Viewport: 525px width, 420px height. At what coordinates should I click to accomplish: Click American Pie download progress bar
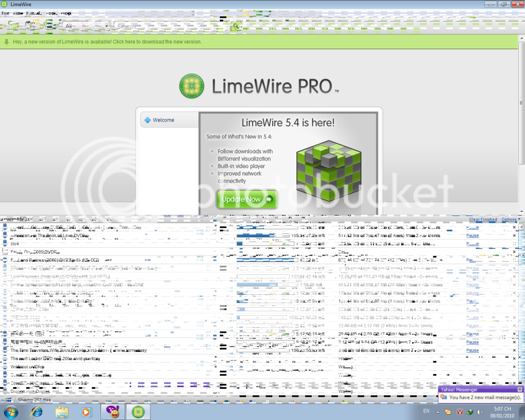(x=263, y=235)
